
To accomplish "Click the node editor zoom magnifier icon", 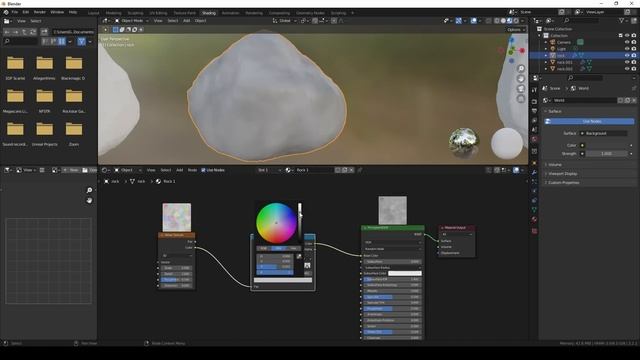I will [89, 190].
